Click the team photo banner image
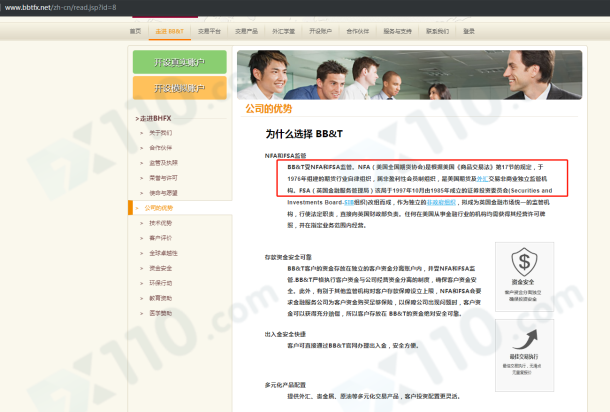 pyautogui.click(x=409, y=75)
